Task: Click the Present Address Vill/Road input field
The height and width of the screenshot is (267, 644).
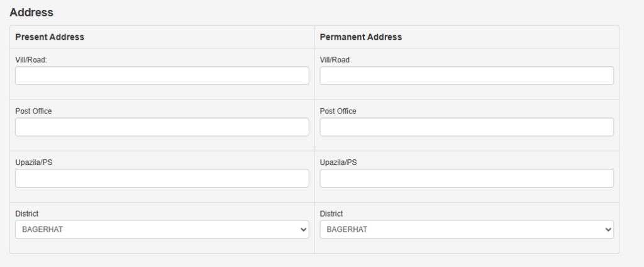Action: 162,76
